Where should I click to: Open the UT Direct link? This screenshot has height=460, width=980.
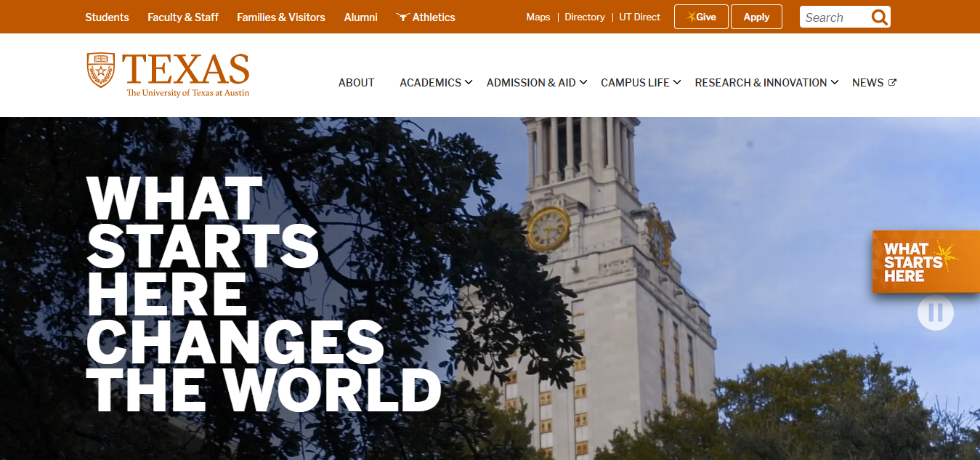click(x=639, y=17)
